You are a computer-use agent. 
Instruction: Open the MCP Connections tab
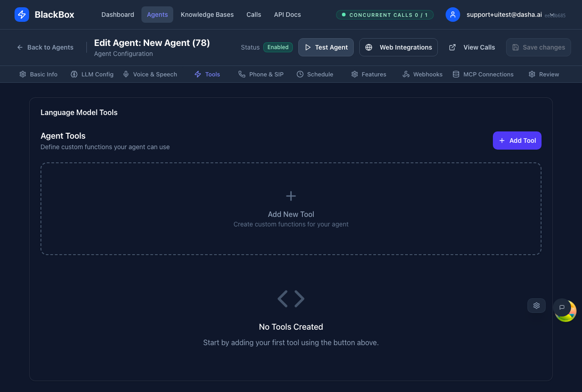[483, 74]
